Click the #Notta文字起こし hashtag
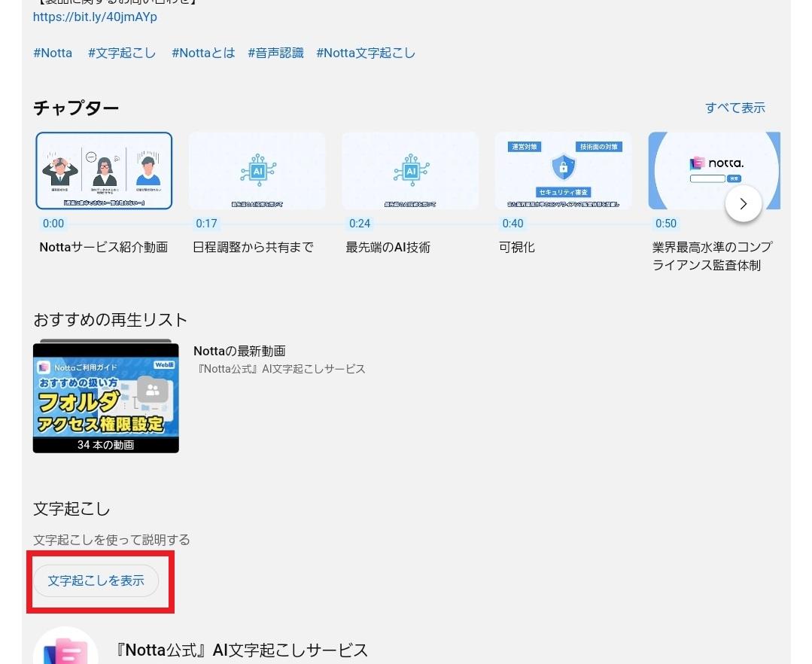Screen dimensions: 812x664 pyautogui.click(x=366, y=53)
